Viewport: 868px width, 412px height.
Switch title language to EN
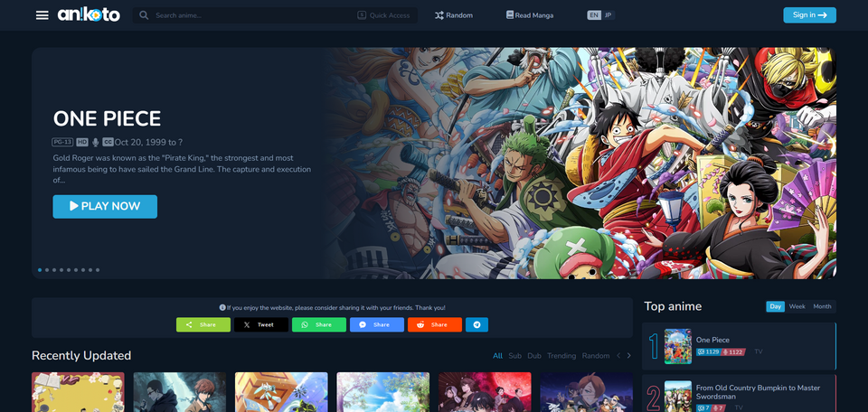point(594,15)
